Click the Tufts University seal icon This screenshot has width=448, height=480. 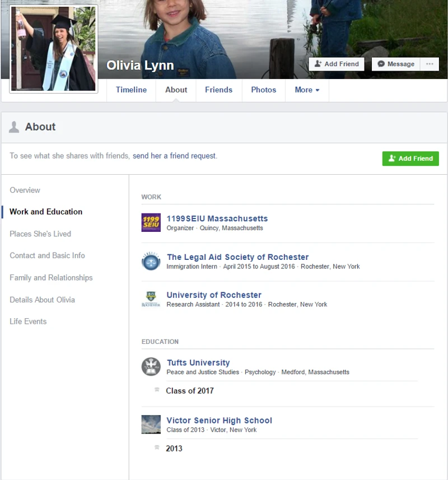tap(151, 366)
